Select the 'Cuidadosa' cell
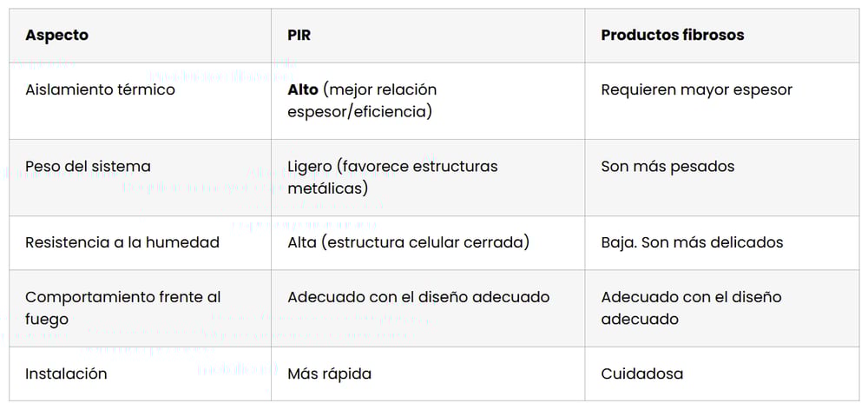Viewport: 868px width, 410px height. point(641,374)
